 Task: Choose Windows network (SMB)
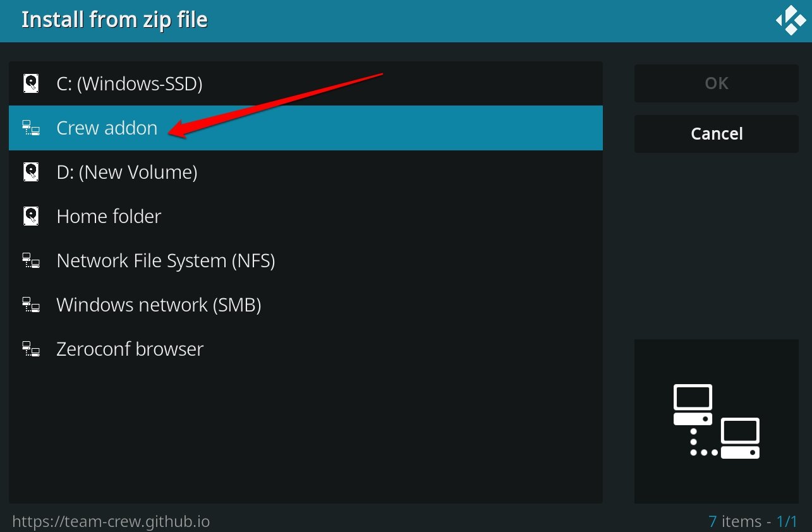[306, 305]
